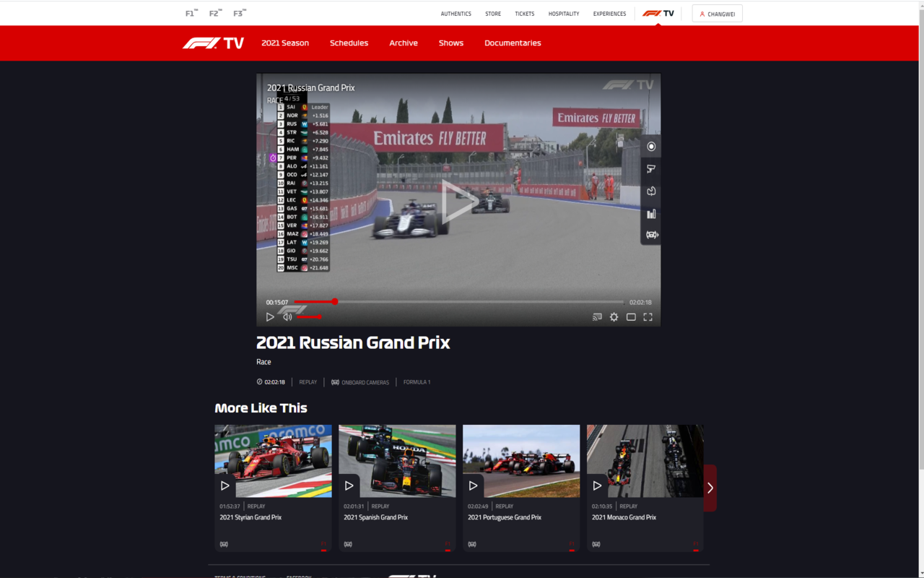Screen dimensions: 924x578
Task: Open the Chromecast cast icon
Action: pos(597,317)
